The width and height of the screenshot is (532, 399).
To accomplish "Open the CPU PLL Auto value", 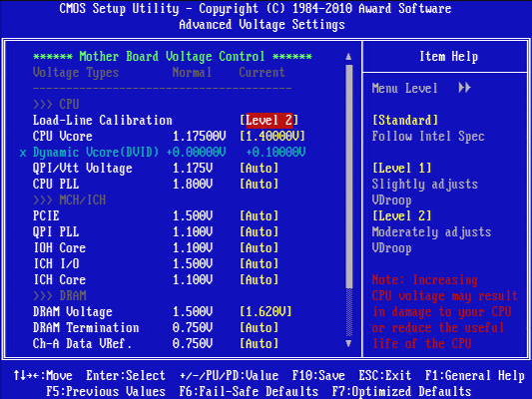I will tap(259, 185).
